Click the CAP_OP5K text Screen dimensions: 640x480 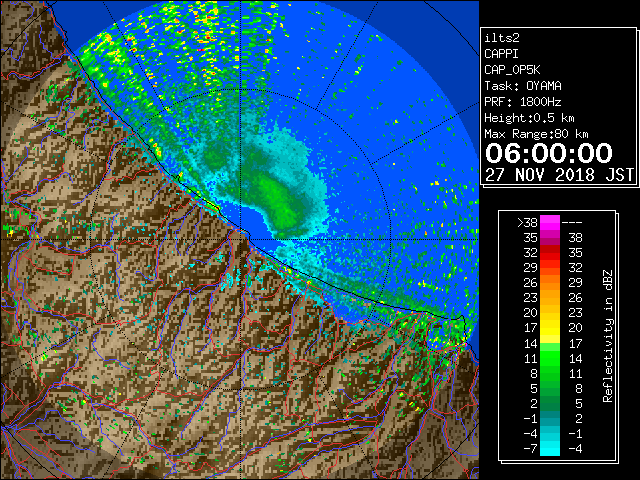[512, 70]
